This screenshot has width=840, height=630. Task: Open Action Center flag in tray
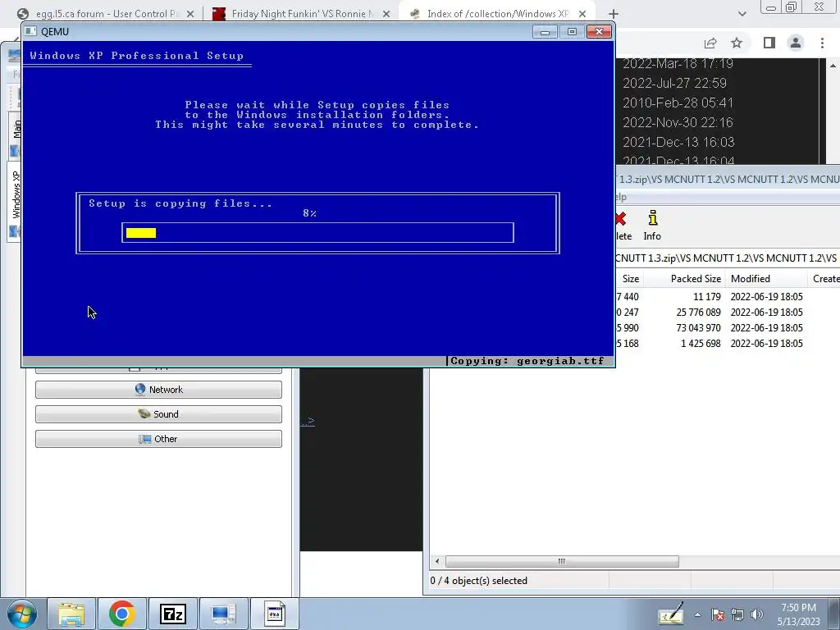[x=717, y=614]
